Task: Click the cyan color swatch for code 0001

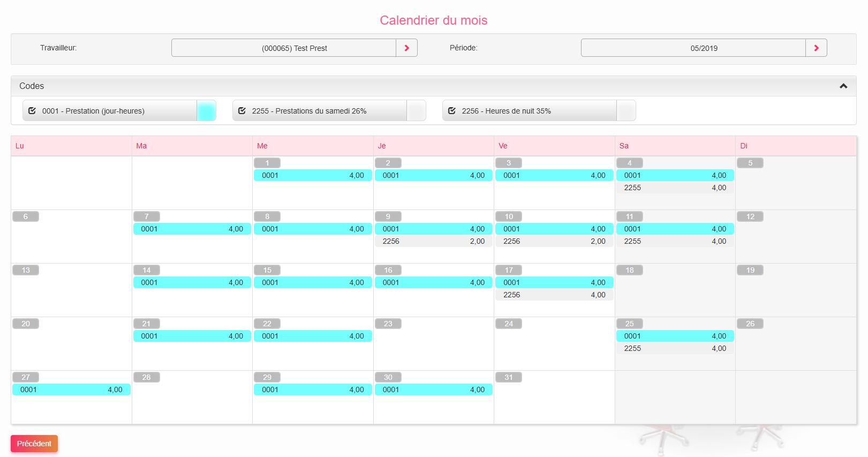Action: point(206,111)
